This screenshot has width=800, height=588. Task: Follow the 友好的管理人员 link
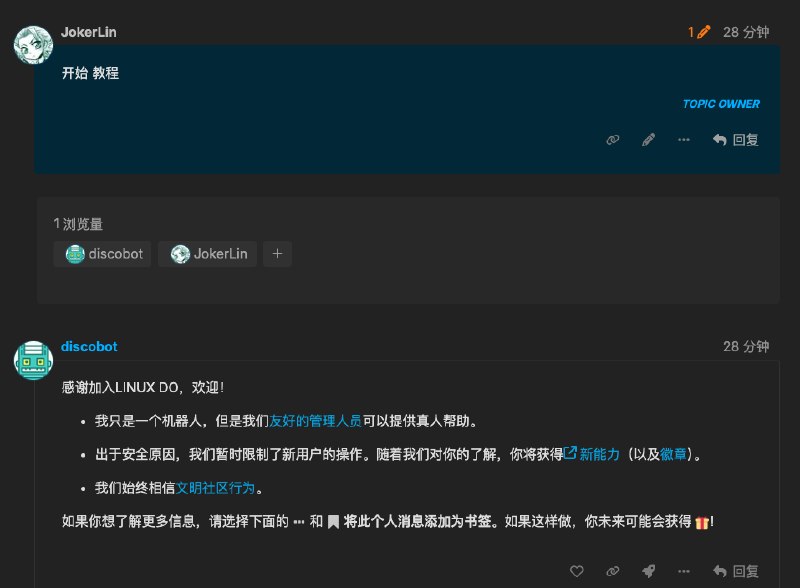coord(315,421)
